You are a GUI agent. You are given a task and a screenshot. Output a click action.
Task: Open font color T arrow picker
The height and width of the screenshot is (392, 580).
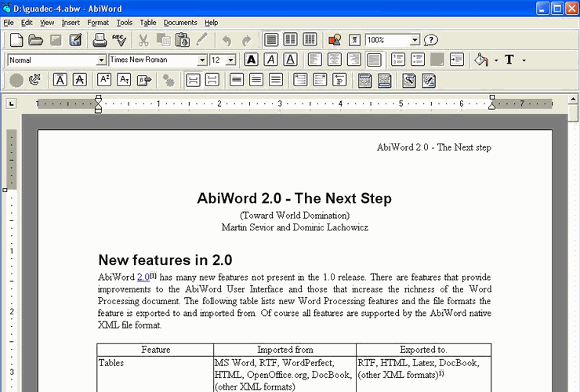click(x=524, y=60)
